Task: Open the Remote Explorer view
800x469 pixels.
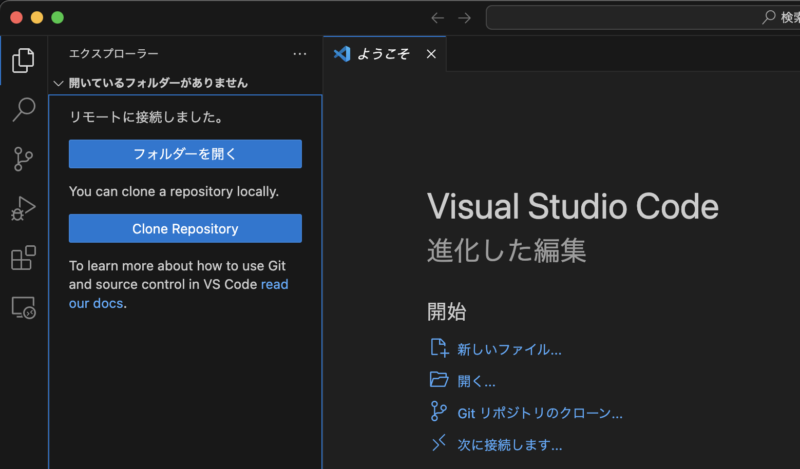Action: point(23,308)
